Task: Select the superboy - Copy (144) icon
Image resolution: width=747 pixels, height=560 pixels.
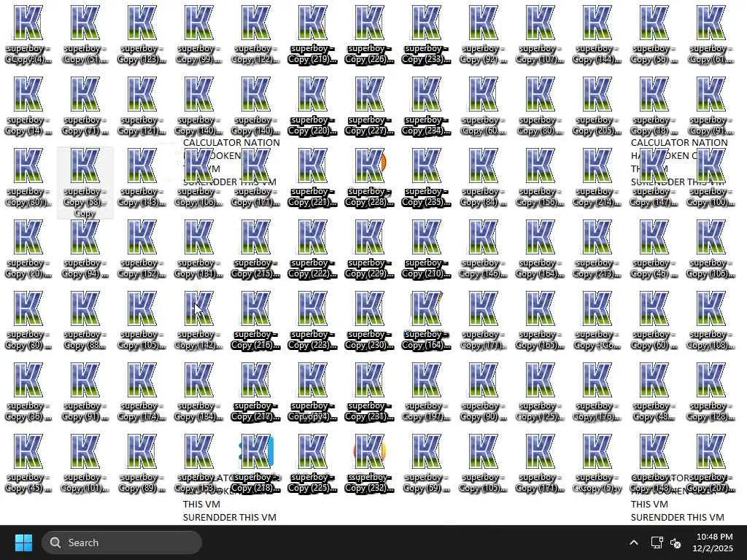Action: 597,34
